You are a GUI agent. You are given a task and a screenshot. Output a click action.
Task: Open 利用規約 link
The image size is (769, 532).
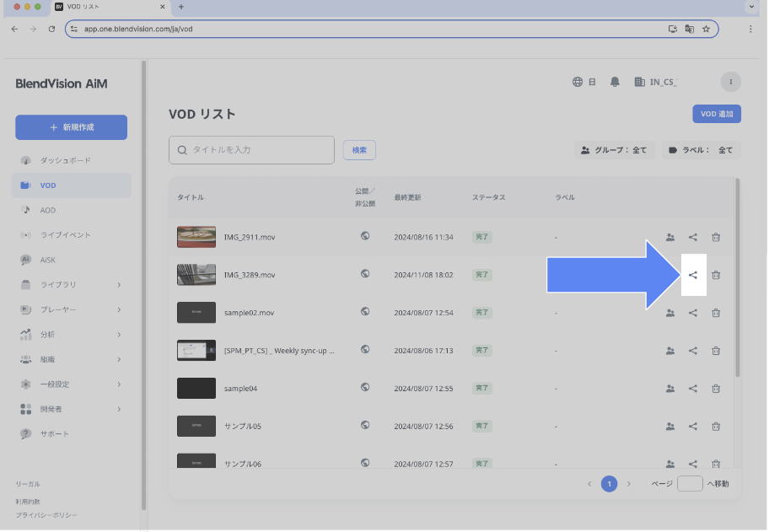point(28,502)
